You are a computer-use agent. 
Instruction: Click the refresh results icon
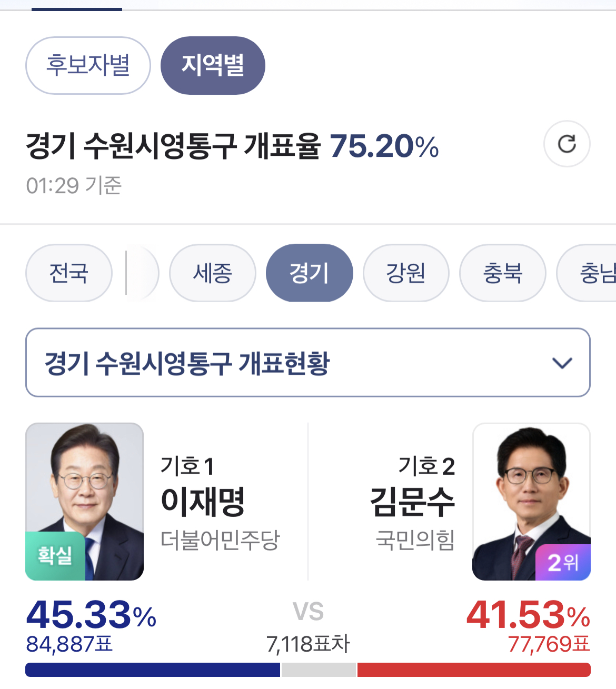(567, 144)
